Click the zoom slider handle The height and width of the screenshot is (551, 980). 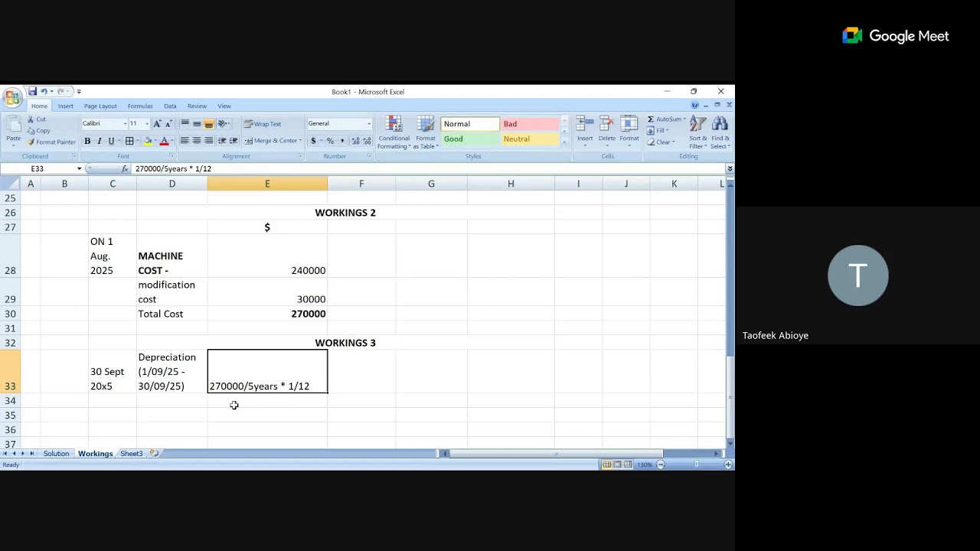coord(696,465)
